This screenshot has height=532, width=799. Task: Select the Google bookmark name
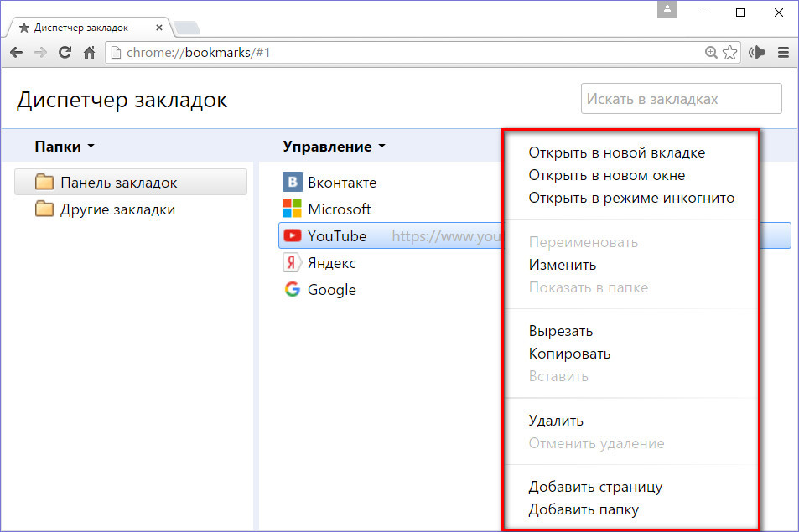click(332, 290)
